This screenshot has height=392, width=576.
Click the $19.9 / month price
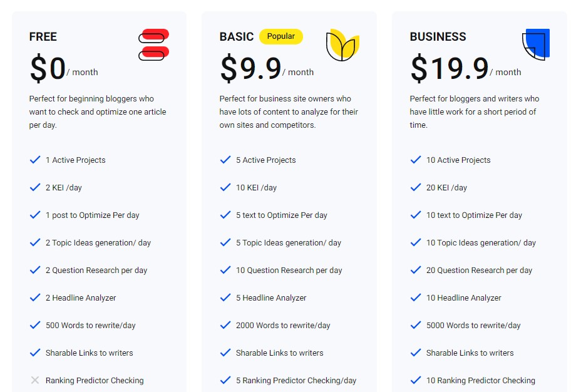click(x=465, y=68)
